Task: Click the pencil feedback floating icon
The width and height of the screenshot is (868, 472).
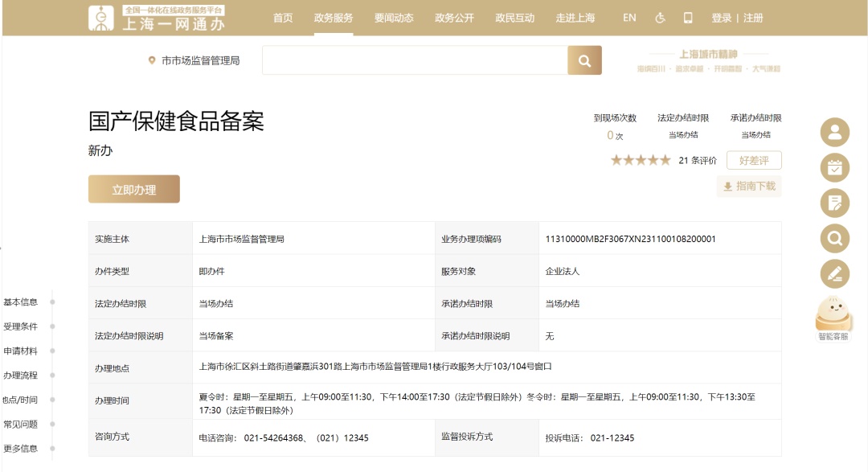Action: [834, 273]
